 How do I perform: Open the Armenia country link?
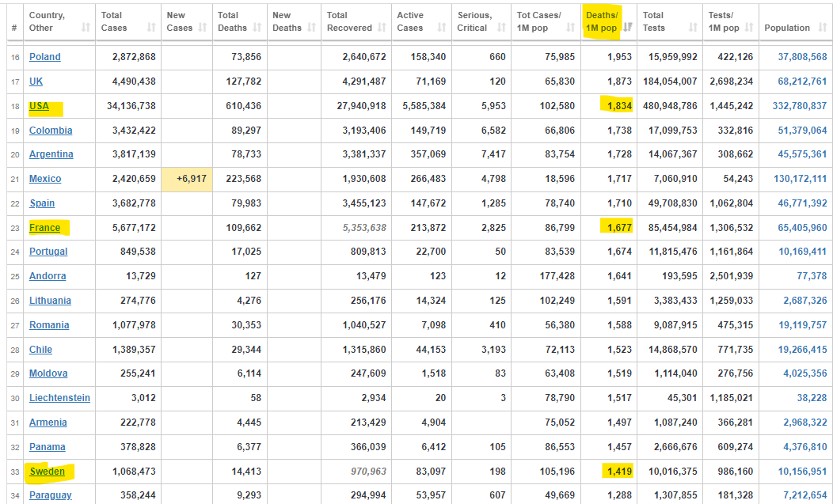click(48, 422)
